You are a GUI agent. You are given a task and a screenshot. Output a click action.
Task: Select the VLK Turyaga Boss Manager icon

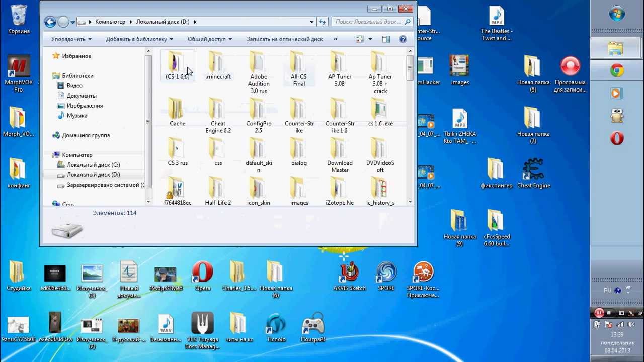[x=202, y=331]
